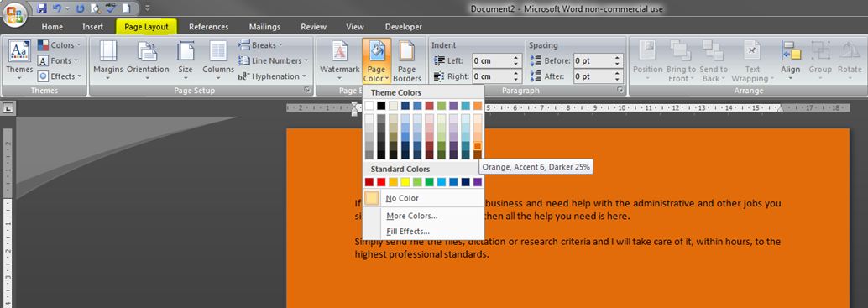Run Spelling and Grammar check icon
The width and height of the screenshot is (868, 308).
pos(110,9)
